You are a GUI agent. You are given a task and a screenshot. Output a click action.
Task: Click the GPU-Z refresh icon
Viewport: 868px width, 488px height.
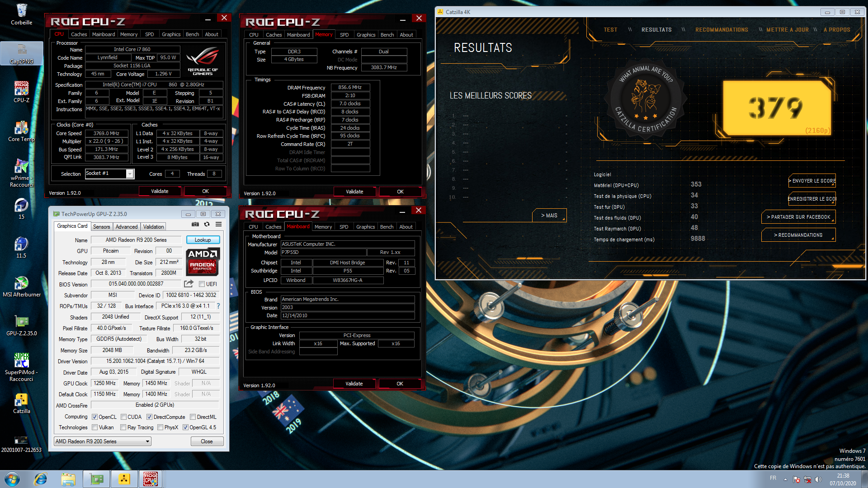point(207,225)
